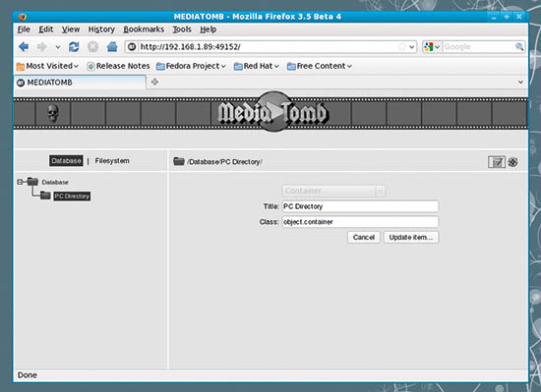The image size is (541, 392).
Task: Go back with the Back arrow
Action: (x=24, y=46)
